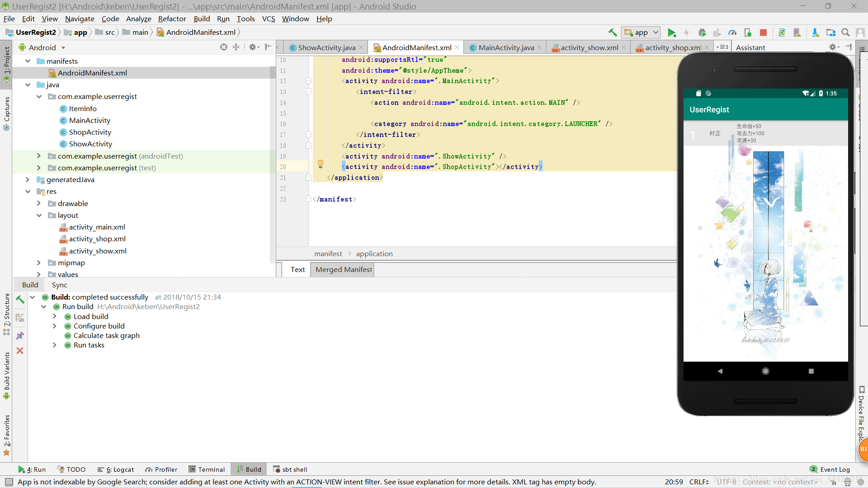Open Assistant panel gear settings

tap(834, 47)
